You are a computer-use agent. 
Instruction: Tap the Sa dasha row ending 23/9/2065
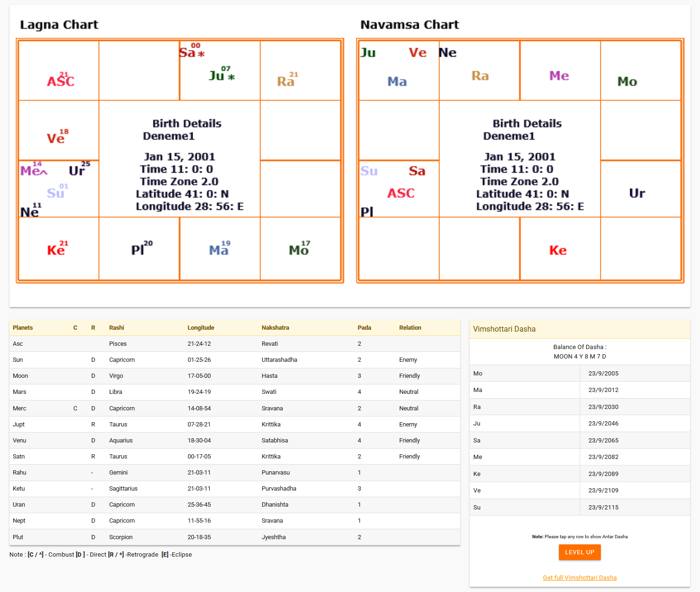click(579, 440)
